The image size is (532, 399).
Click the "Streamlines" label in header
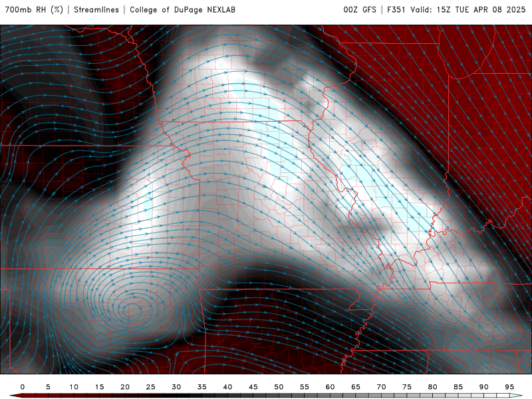pyautogui.click(x=96, y=9)
